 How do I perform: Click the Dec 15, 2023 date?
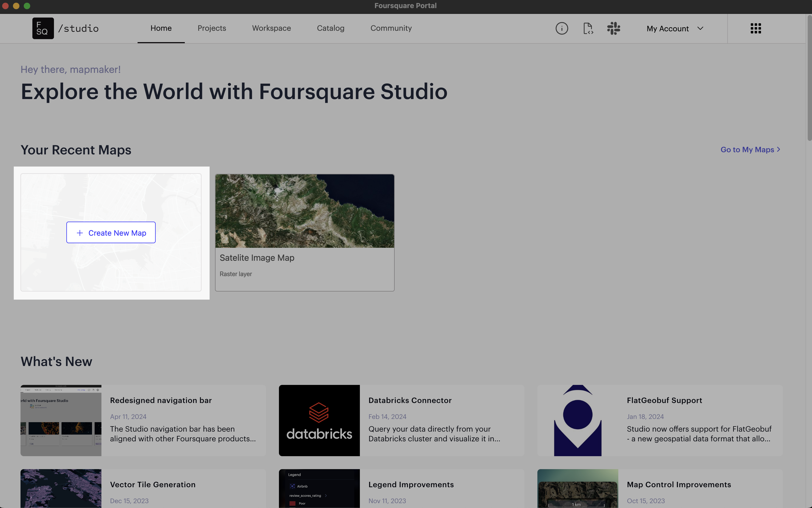pos(129,501)
